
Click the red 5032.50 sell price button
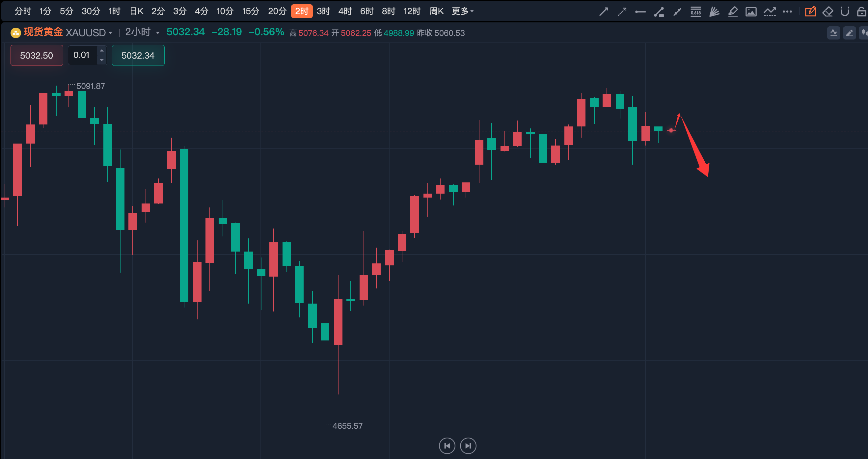pyautogui.click(x=37, y=55)
